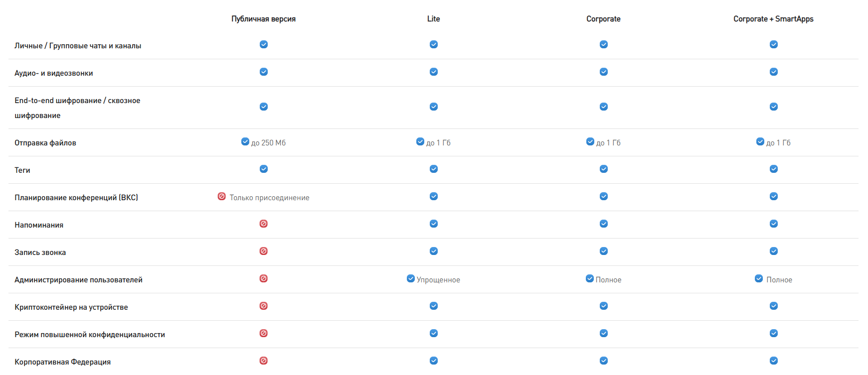The width and height of the screenshot is (868, 375).
Task: Click the Планирование конференций (ВКС) row label
Action: [x=76, y=198]
